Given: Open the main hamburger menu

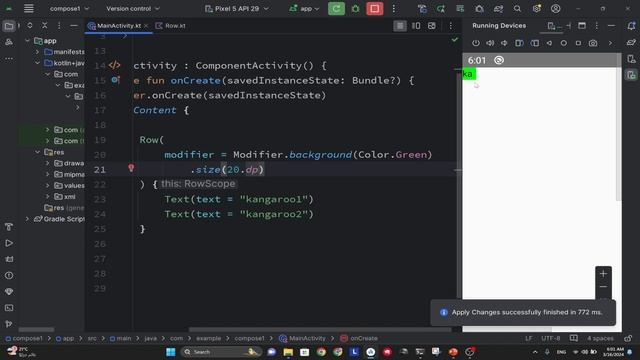Looking at the screenshot, I should tap(29, 9).
